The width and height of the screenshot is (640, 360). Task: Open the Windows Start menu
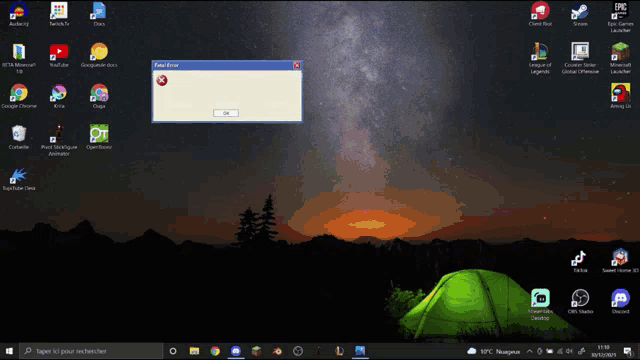[9, 351]
